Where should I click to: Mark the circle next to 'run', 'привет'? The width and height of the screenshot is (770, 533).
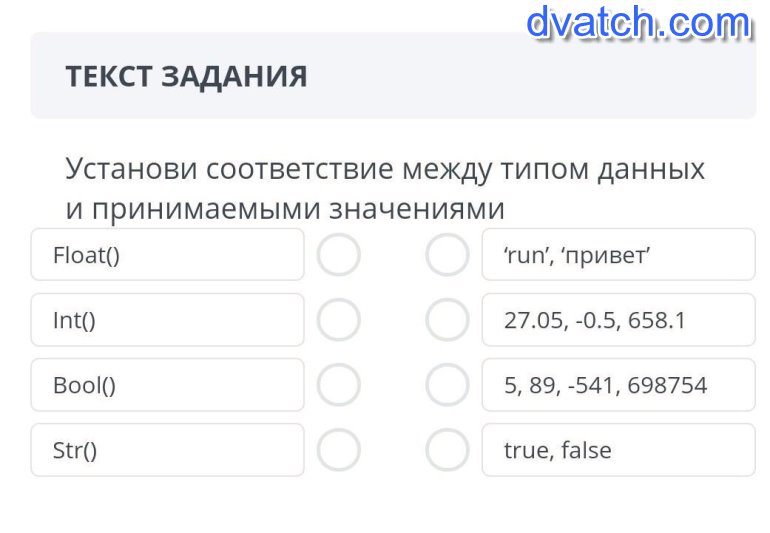[447, 255]
